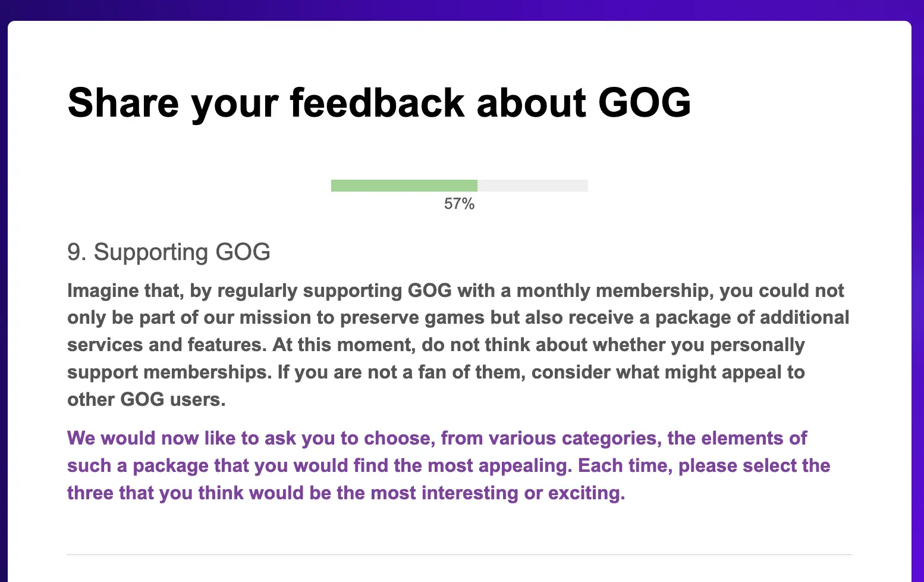Click the green filled part of progress bar

404,186
